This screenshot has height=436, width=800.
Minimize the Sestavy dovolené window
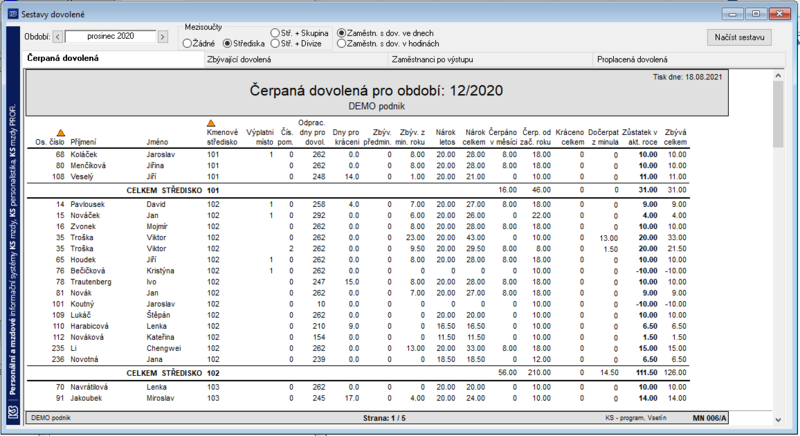733,14
